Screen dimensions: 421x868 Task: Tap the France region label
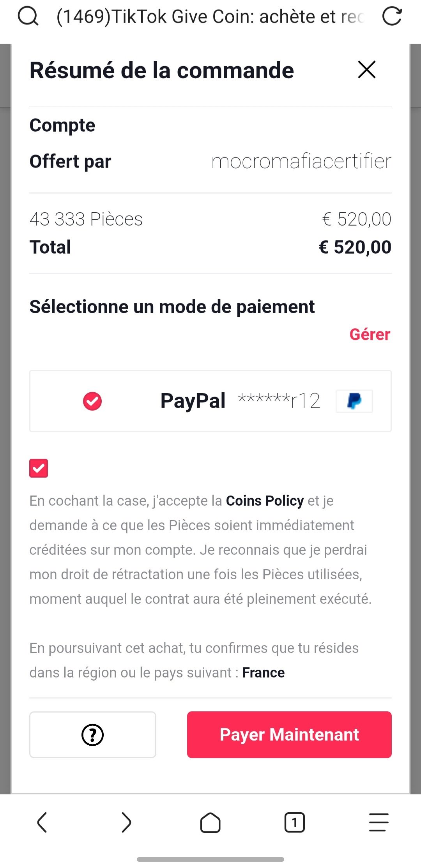(x=264, y=673)
